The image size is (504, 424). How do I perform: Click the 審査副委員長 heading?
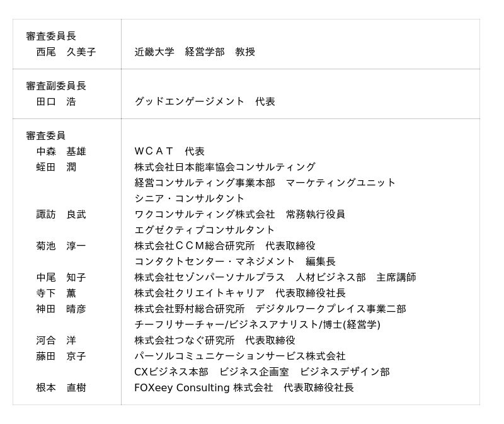(56, 86)
